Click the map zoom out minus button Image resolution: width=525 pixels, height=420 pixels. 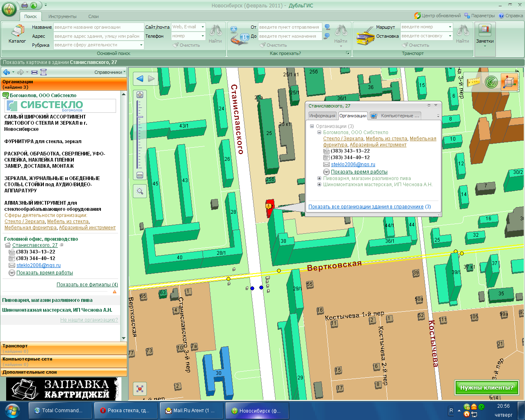[x=140, y=175]
